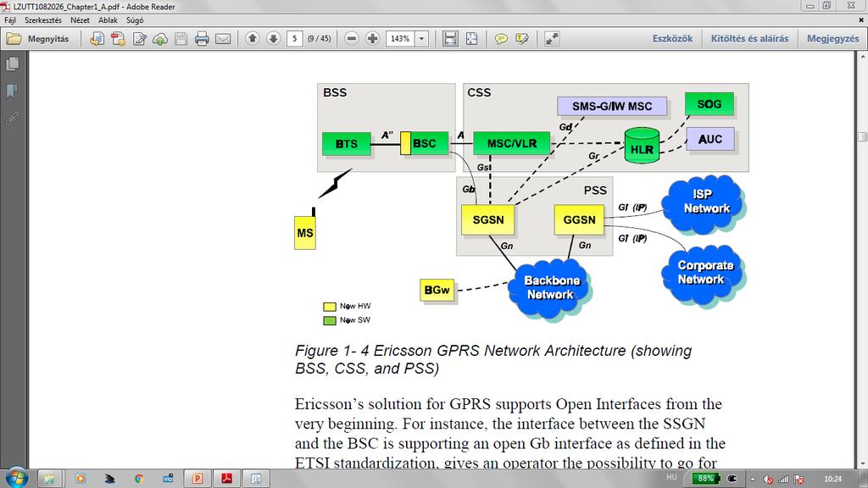This screenshot has width=868, height=488.
Task: Click the fit-width scrolling mode icon
Action: 450,39
